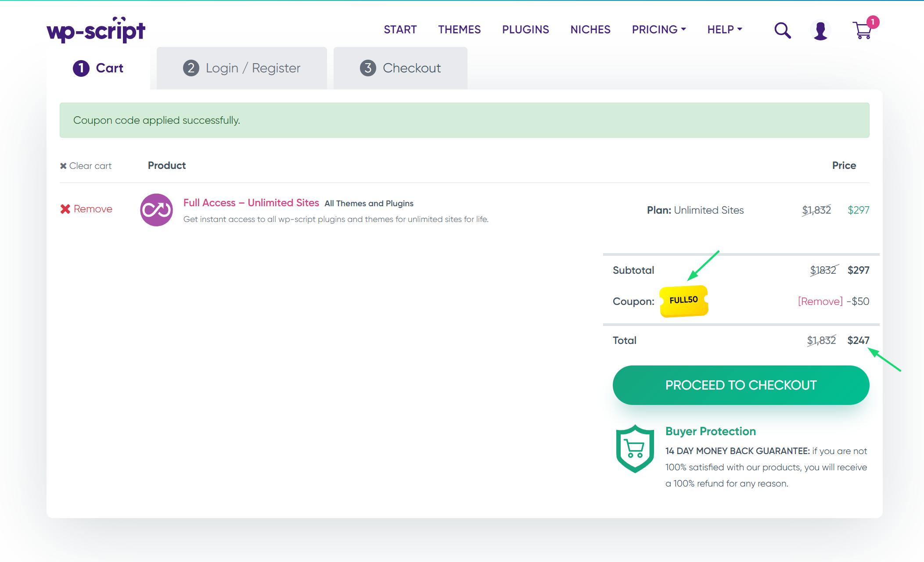Click the Product column header

point(167,165)
